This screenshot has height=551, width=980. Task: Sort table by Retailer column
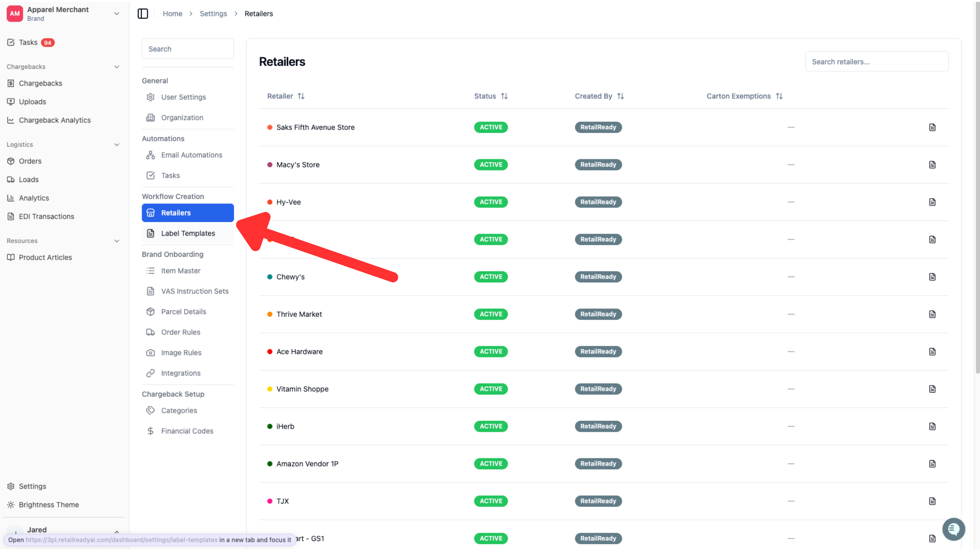pos(286,96)
